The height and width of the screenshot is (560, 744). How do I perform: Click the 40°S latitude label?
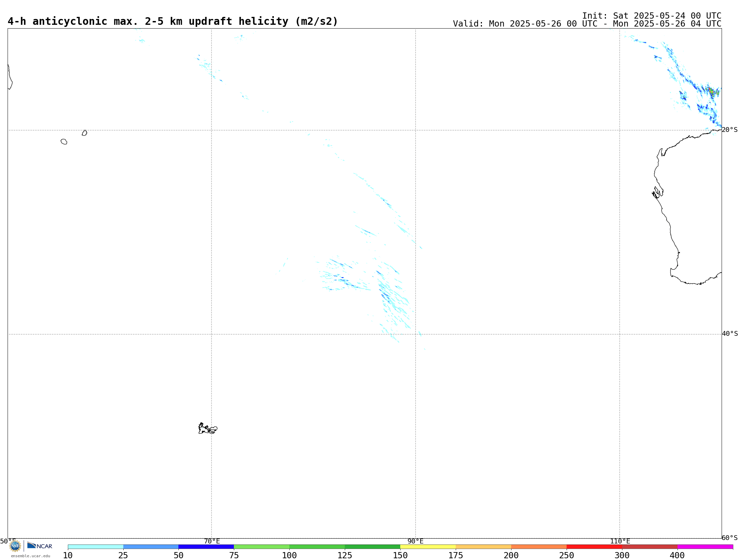coord(730,334)
